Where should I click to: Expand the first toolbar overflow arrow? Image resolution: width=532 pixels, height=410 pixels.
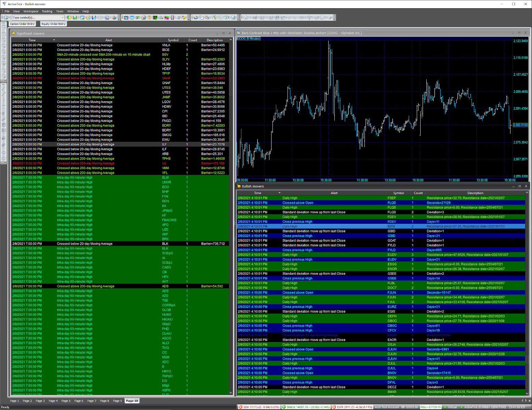(x=119, y=18)
